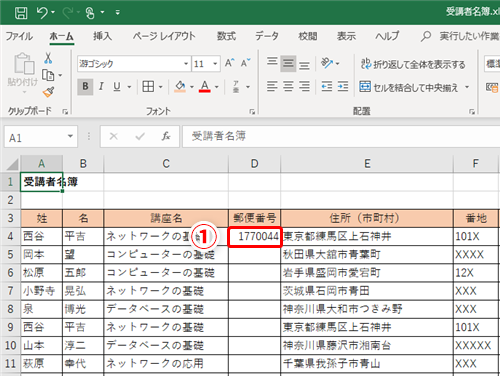Open the 配置 dialog launcher
Viewport: 500px width, 376px height.
point(472,112)
